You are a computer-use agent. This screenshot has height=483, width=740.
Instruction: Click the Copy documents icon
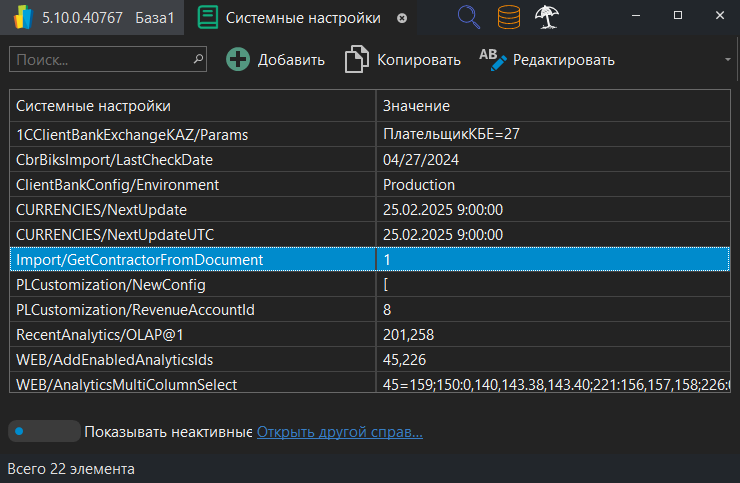point(357,60)
